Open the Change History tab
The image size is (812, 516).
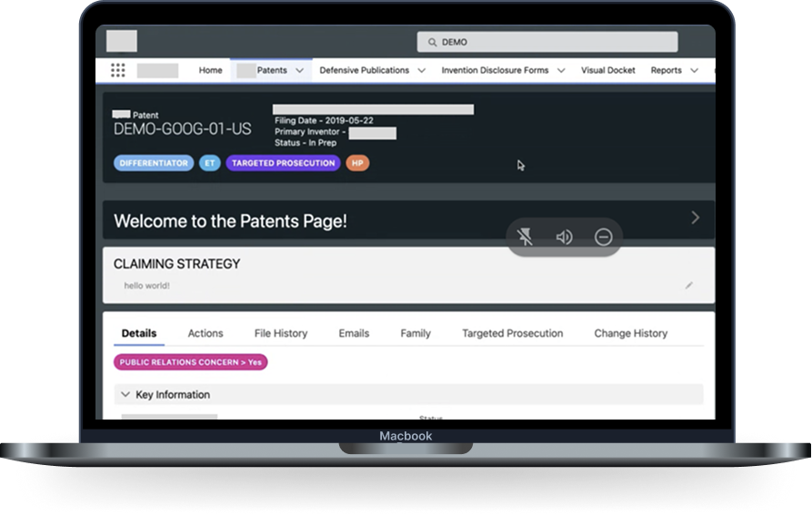tap(631, 333)
